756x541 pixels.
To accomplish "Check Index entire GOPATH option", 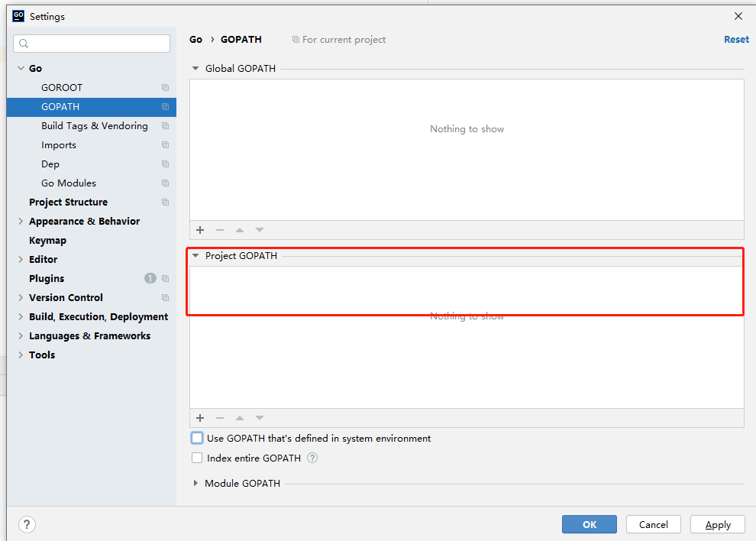I will click(x=197, y=458).
